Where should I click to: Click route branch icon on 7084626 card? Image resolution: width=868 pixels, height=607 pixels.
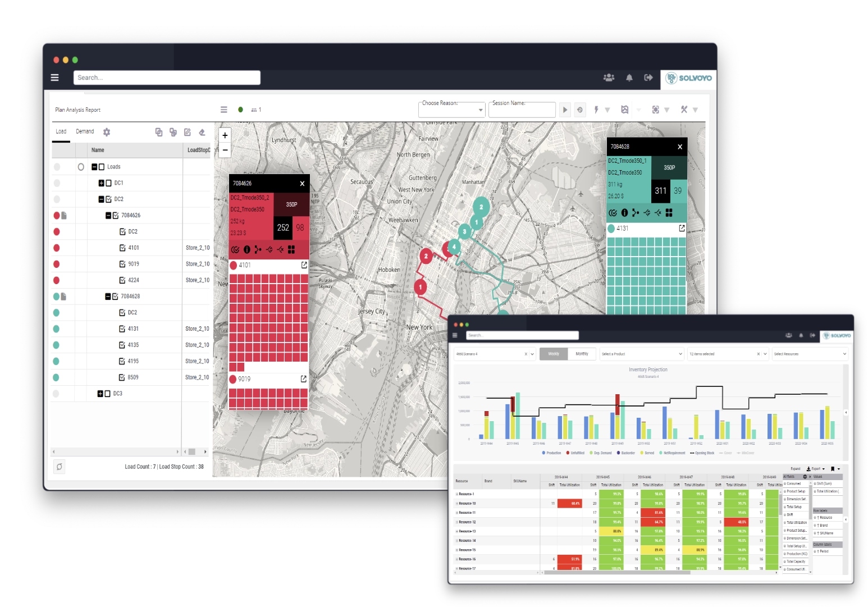tap(258, 249)
